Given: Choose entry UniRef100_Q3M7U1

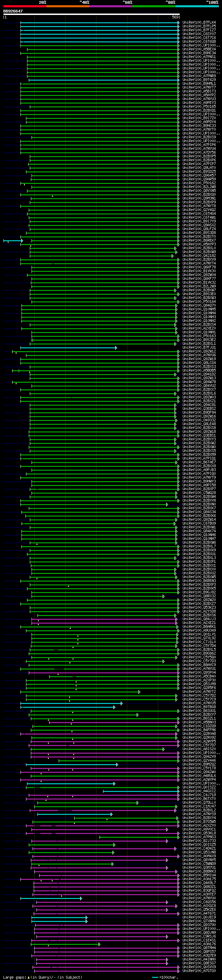Looking at the screenshot, I should (x=199, y=868).
